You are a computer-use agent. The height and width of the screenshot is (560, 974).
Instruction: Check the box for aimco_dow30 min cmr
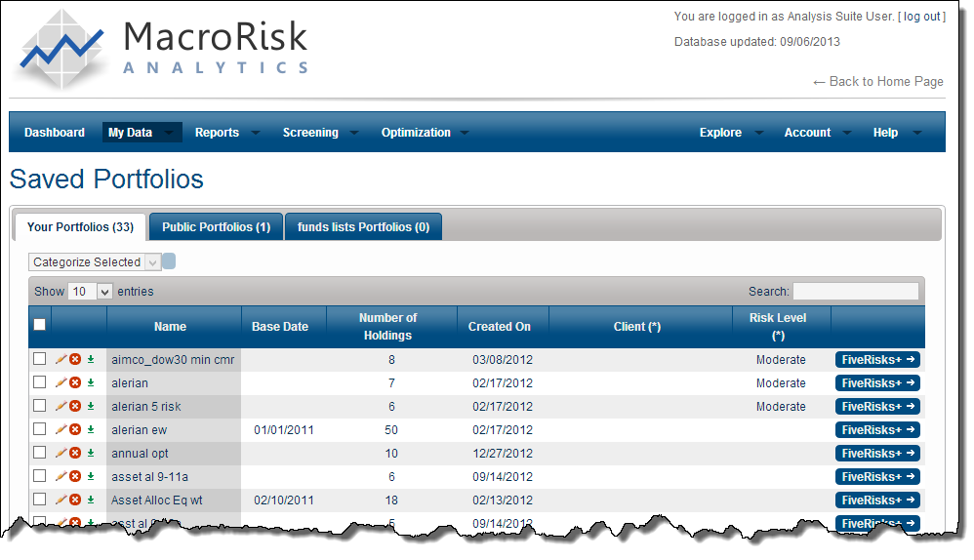[x=40, y=358]
